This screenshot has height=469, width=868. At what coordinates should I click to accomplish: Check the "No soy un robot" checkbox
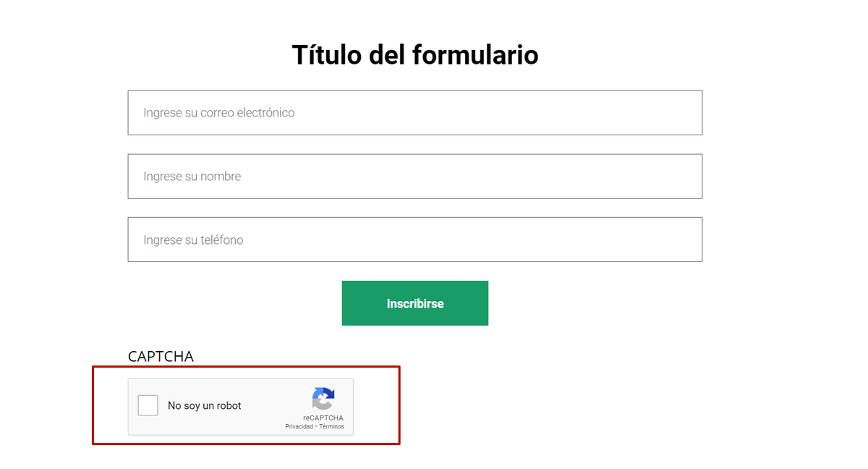pos(148,405)
